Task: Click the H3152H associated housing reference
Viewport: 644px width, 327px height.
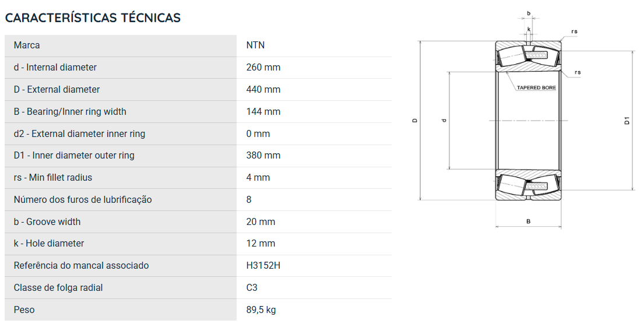Action: pyautogui.click(x=263, y=265)
